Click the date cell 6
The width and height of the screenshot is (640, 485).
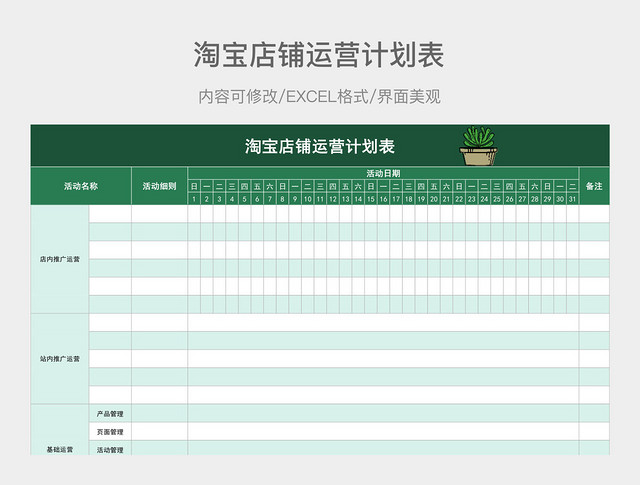(257, 199)
